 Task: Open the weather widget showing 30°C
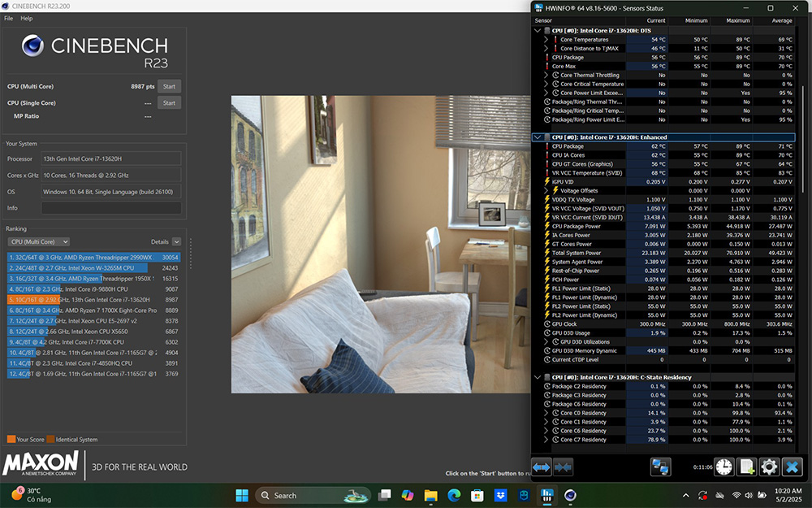click(32, 495)
